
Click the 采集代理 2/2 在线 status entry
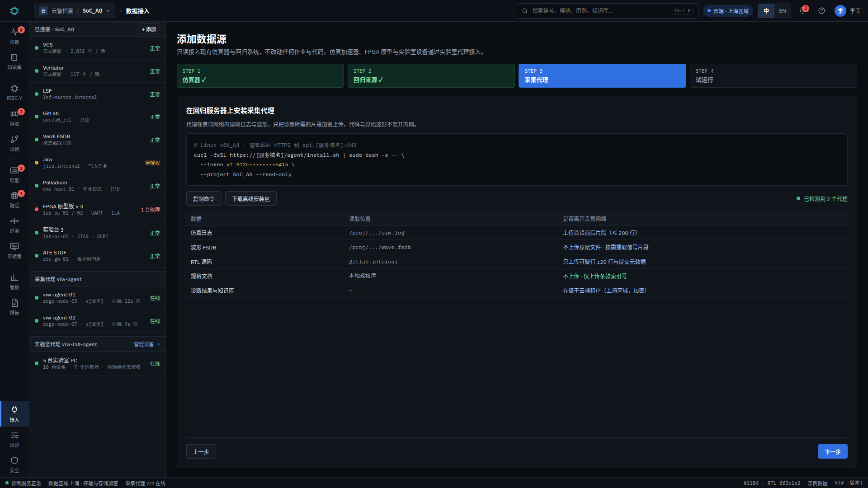[145, 483]
